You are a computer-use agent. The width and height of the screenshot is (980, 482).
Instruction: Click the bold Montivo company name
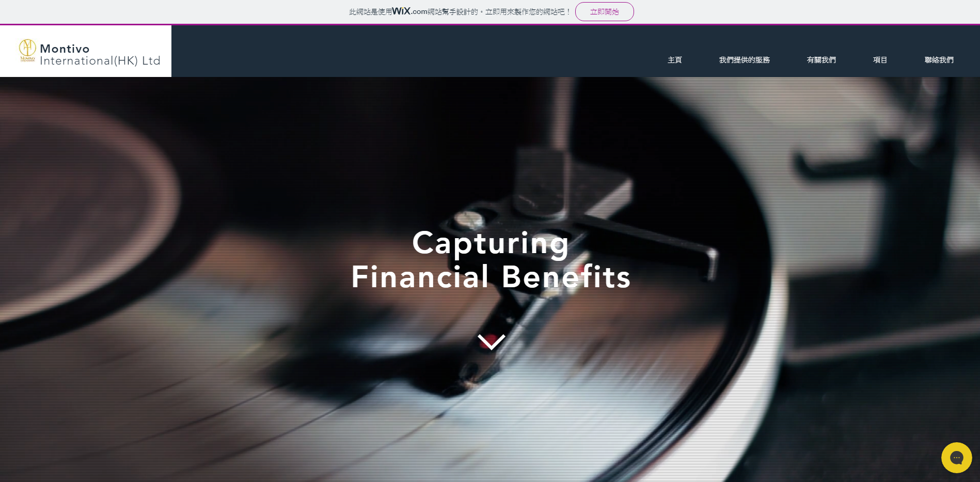pos(65,49)
